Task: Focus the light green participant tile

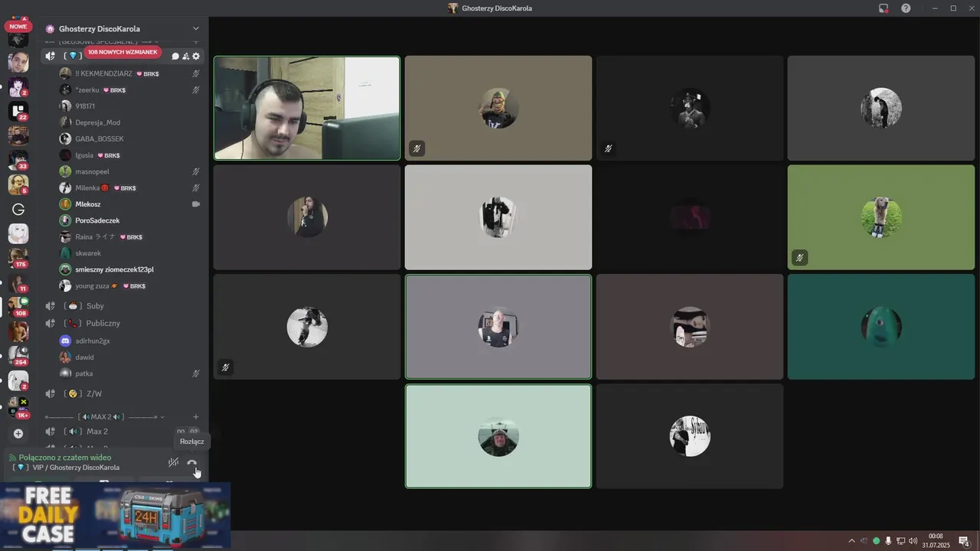Action: pyautogui.click(x=498, y=436)
